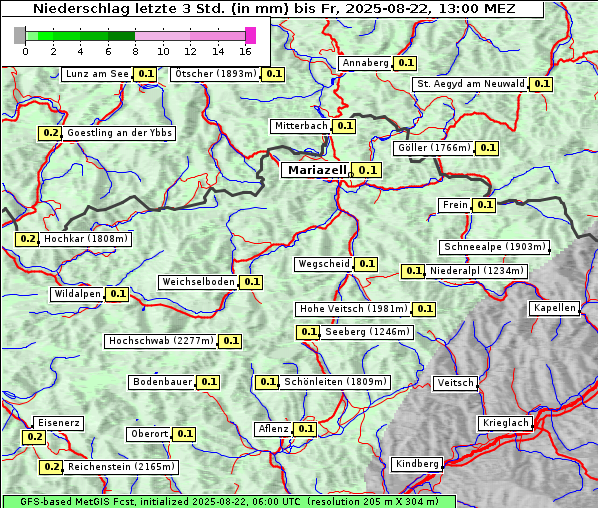The height and width of the screenshot is (508, 598).
Task: Click the Kindberg label
Action: pos(417,464)
